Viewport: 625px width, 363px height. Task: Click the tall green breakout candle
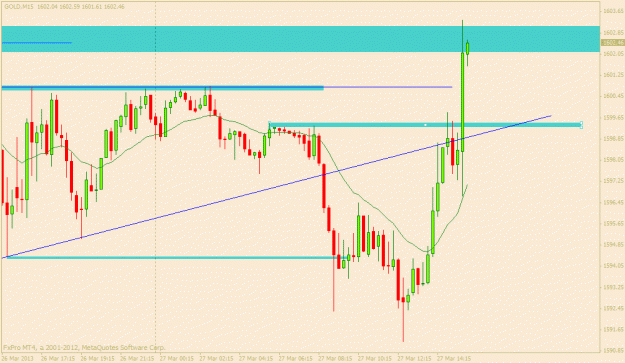pos(463,102)
